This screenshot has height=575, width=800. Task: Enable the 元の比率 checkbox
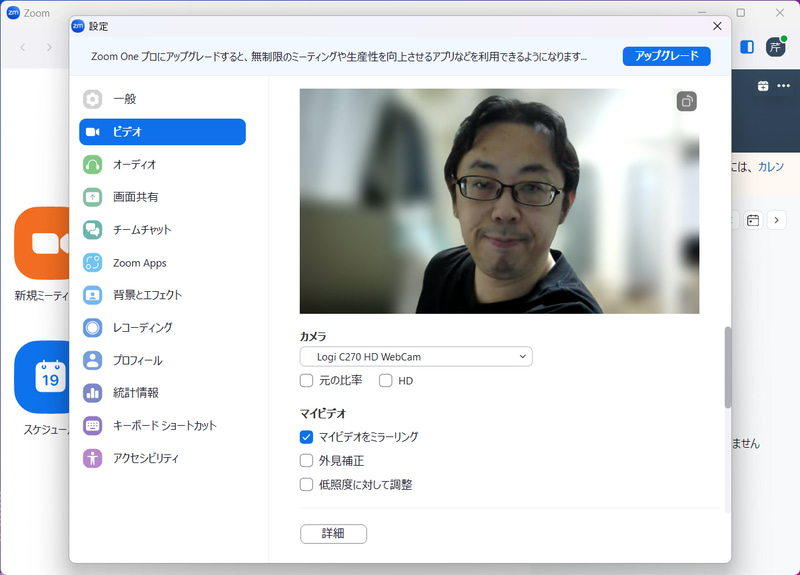pos(306,381)
